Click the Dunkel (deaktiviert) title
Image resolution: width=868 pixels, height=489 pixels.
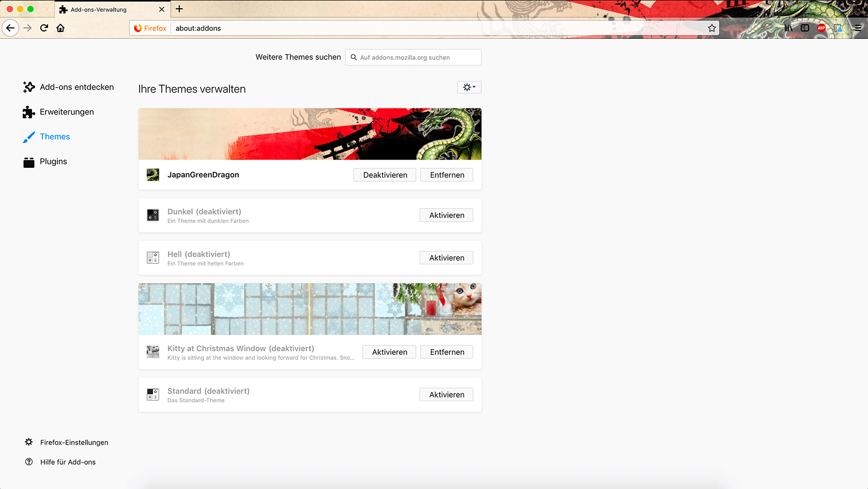[x=204, y=212]
